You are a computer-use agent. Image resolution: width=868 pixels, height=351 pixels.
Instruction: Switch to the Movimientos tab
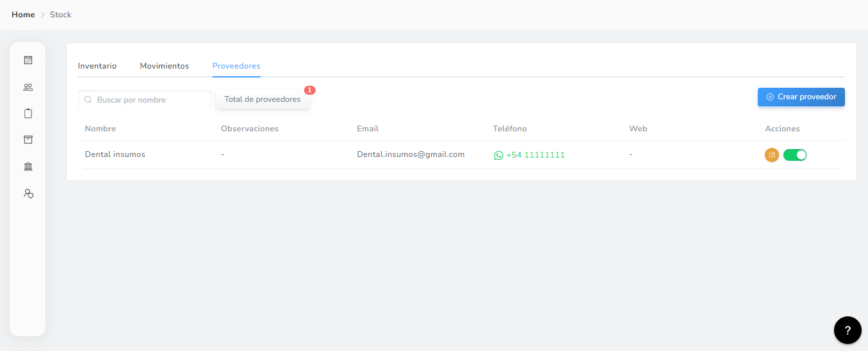pos(165,66)
